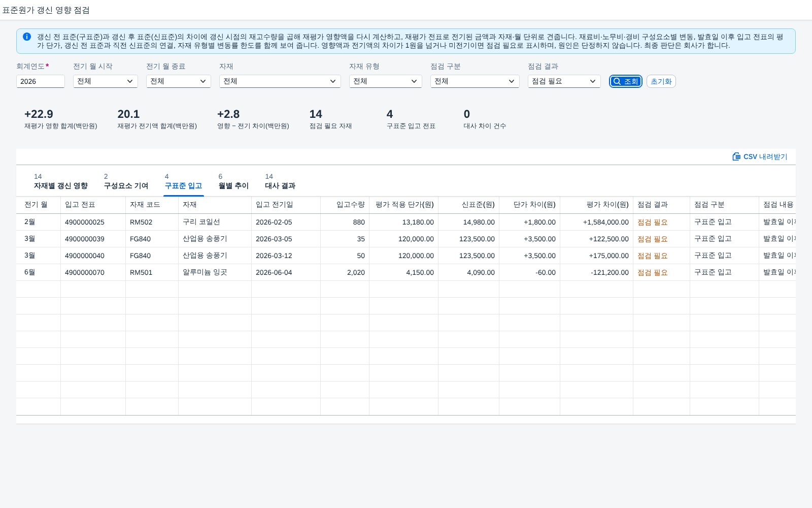Click the 입고수량 column header
Screen dimensions: 812x508
tap(345, 205)
